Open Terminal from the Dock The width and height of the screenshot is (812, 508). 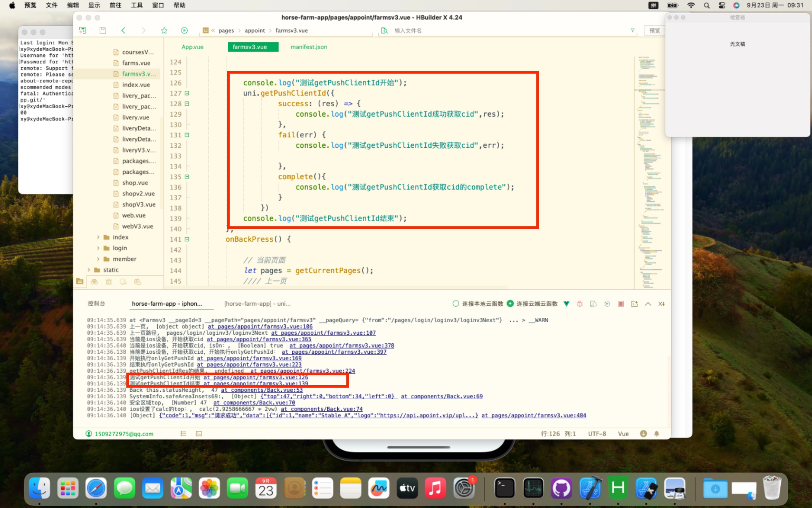point(505,488)
